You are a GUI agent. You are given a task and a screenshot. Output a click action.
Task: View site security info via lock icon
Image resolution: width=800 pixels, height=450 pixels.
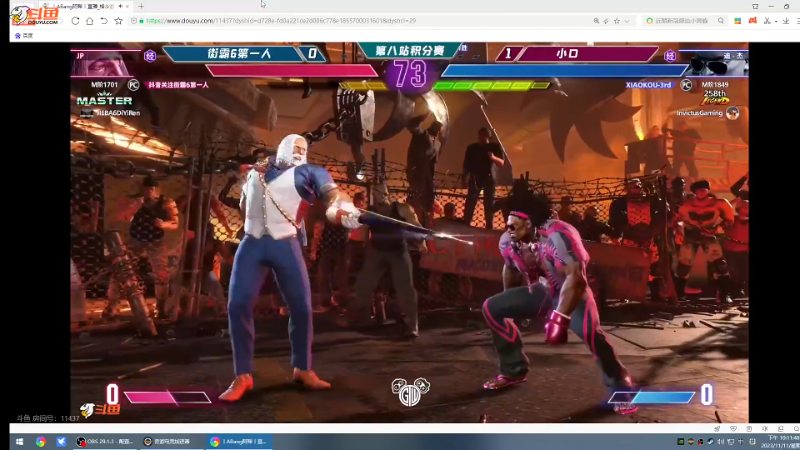tap(141, 21)
